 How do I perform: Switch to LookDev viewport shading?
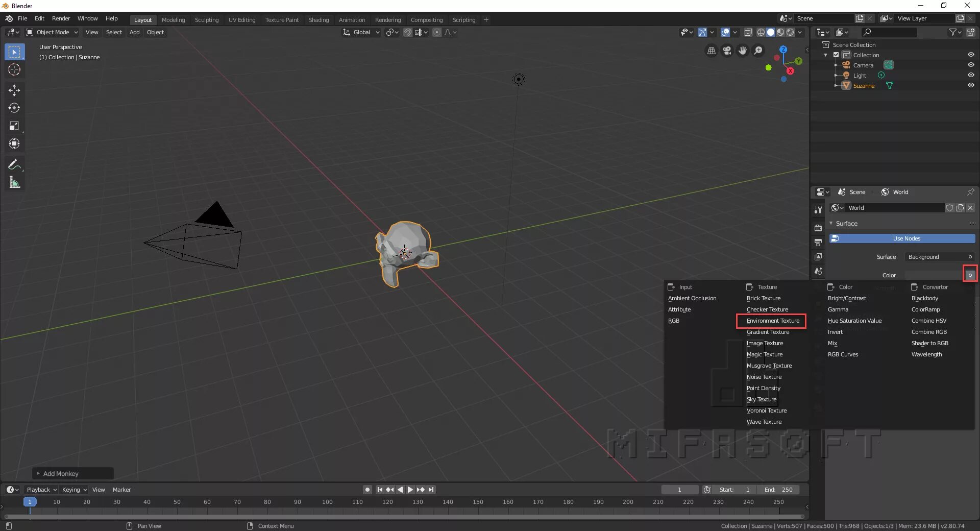point(780,32)
